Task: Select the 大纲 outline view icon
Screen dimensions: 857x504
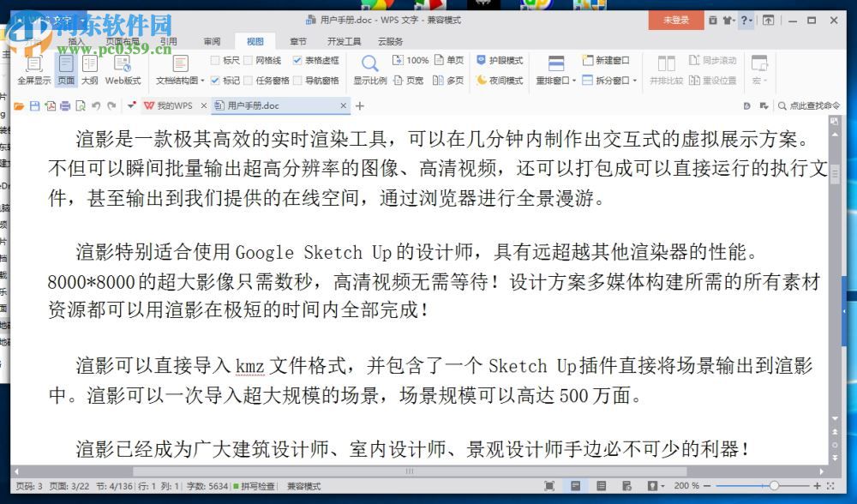Action: 90,69
